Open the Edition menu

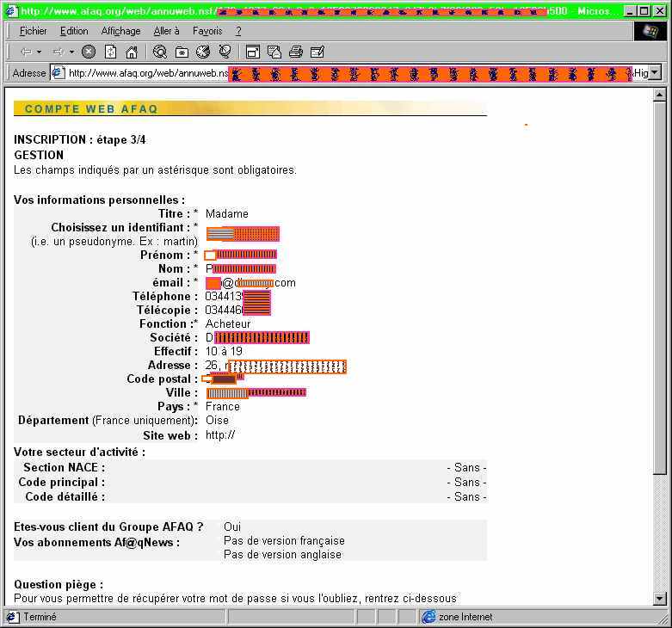pyautogui.click(x=74, y=31)
